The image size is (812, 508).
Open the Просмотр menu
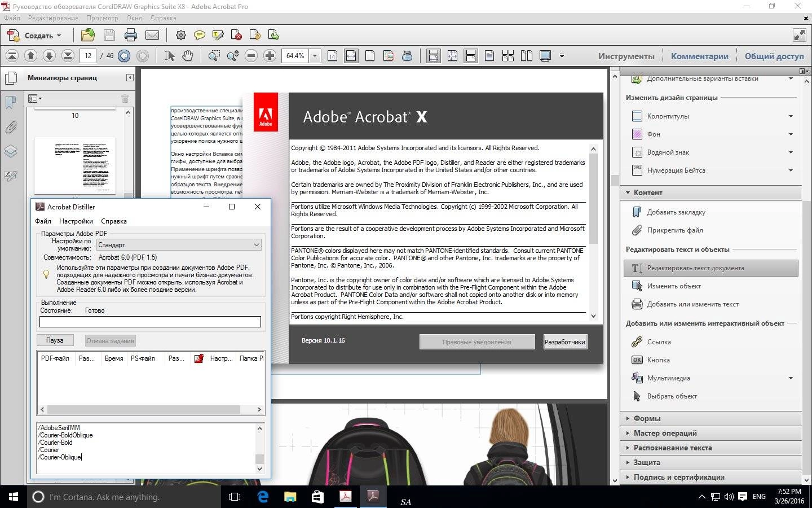[102, 18]
